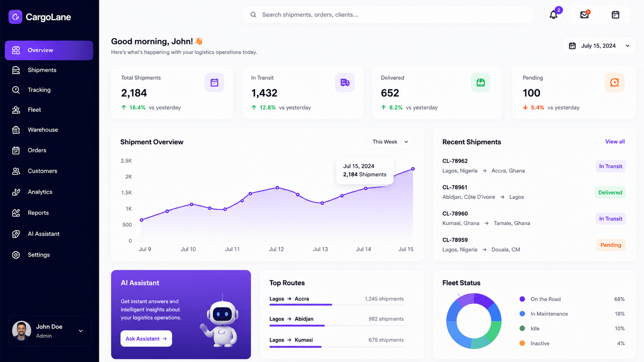Click the AI Assistant sidebar icon
The height and width of the screenshot is (362, 644).
16,234
